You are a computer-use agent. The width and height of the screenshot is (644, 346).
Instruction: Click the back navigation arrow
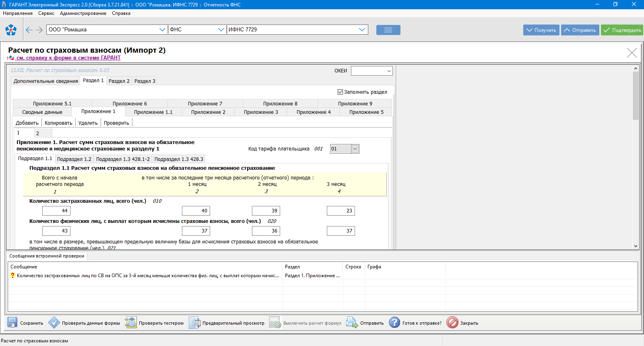click(x=29, y=30)
